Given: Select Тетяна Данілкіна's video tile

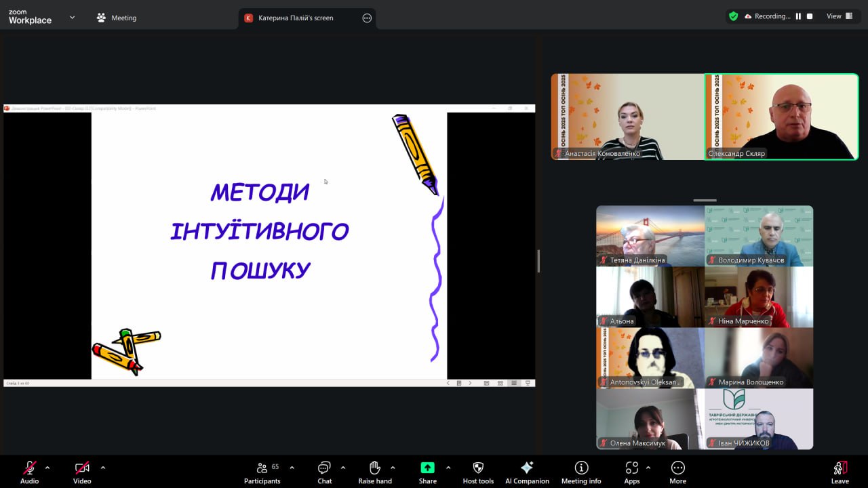Looking at the screenshot, I should coord(650,236).
